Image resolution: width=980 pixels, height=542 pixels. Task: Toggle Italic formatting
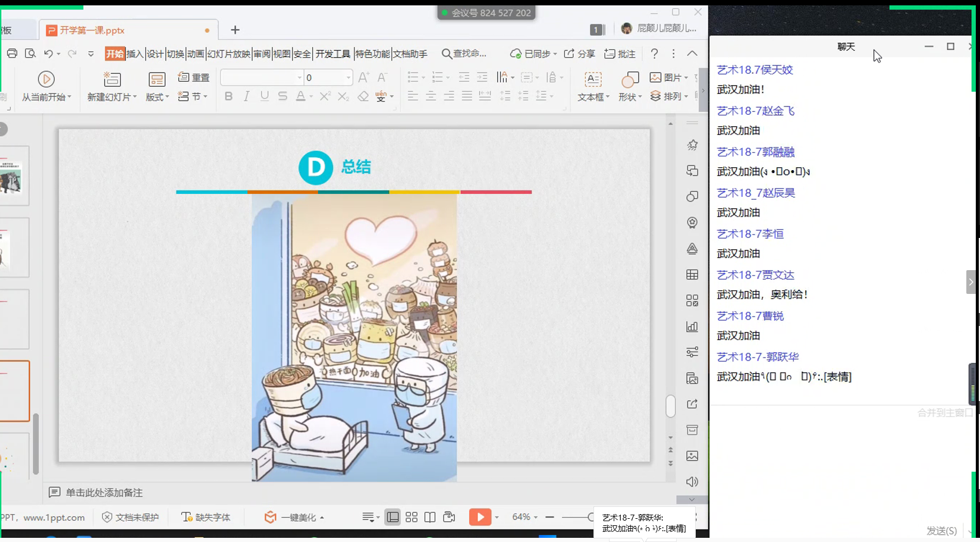(246, 96)
